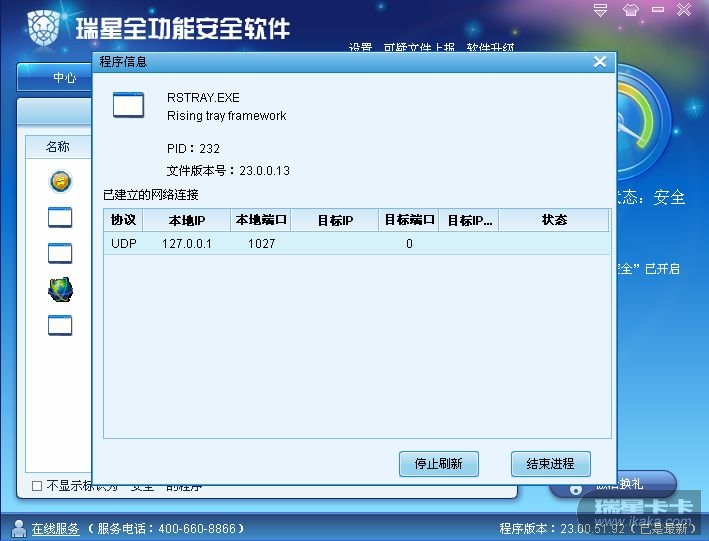Select the first blank window icon in list
This screenshot has width=709, height=541.
pyautogui.click(x=60, y=217)
